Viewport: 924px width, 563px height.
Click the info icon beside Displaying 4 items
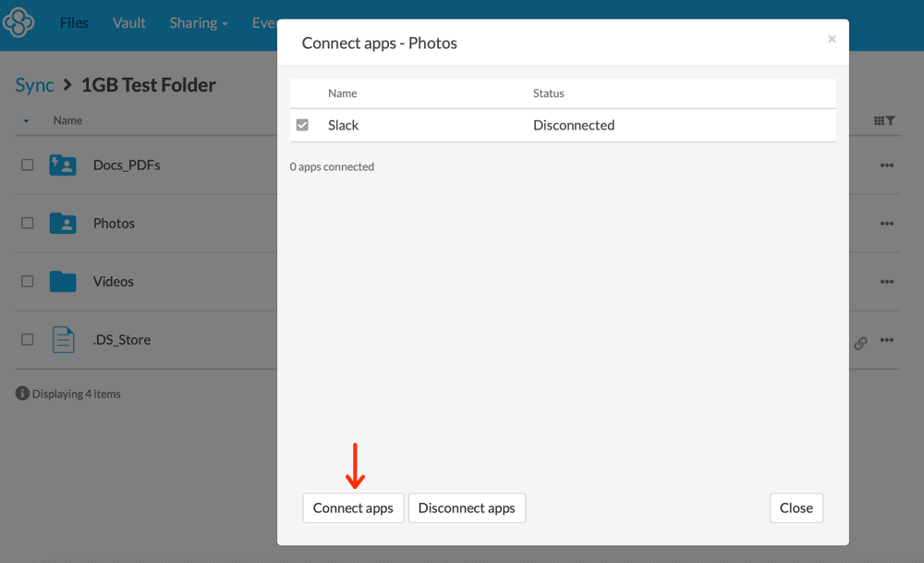(x=22, y=394)
